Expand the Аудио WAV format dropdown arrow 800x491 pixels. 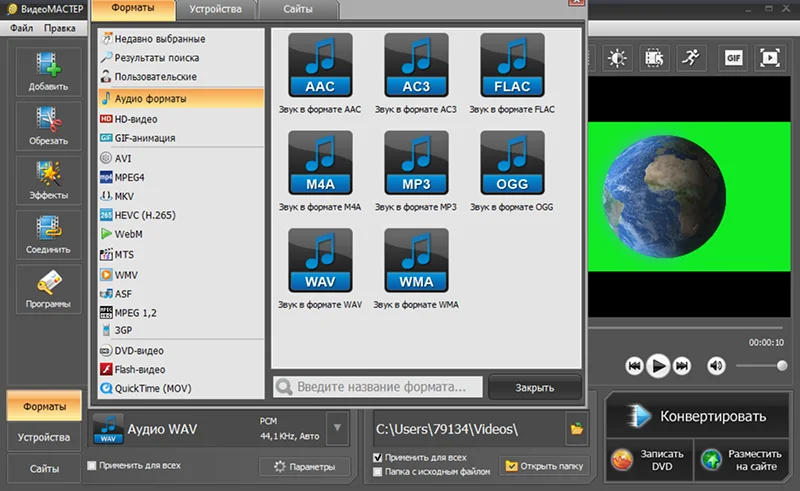point(337,428)
